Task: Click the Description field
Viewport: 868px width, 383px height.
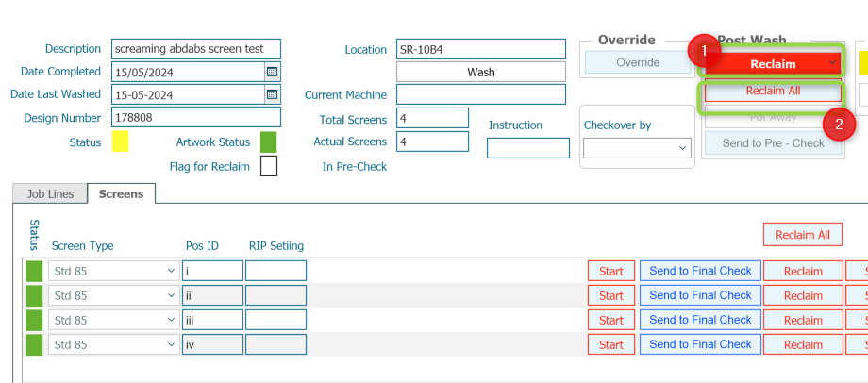Action: pyautogui.click(x=196, y=49)
